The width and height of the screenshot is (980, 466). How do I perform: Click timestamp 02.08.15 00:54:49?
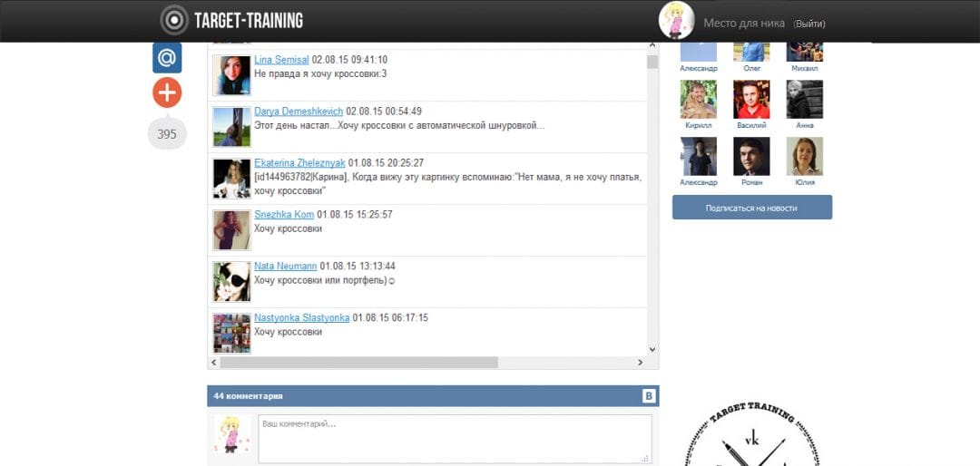tap(384, 112)
